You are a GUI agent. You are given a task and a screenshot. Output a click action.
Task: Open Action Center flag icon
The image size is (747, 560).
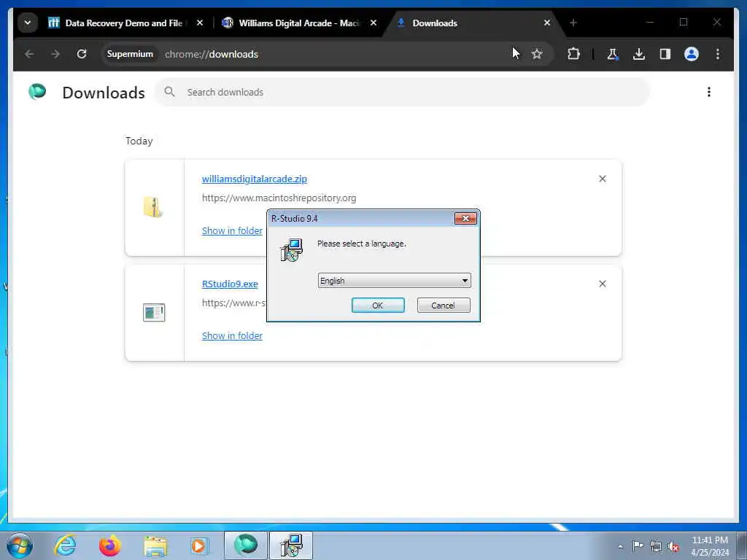(x=638, y=545)
